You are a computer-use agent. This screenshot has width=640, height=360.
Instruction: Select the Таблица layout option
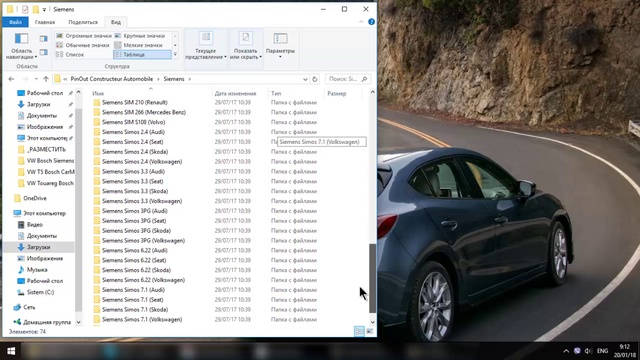click(x=142, y=55)
